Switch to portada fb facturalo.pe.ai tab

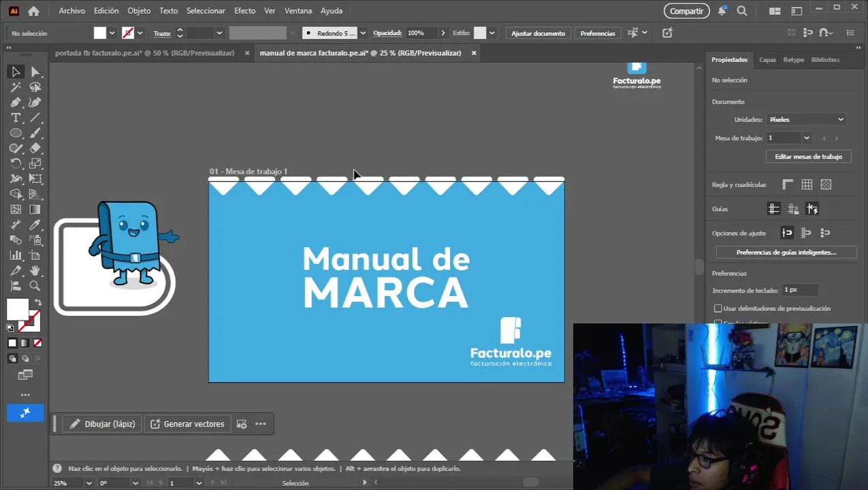point(144,53)
